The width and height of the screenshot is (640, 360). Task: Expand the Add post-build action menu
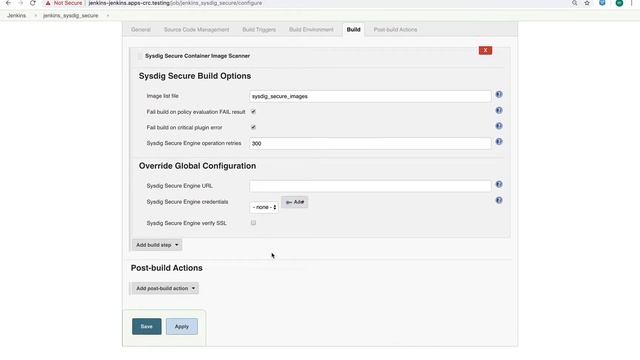pos(165,288)
